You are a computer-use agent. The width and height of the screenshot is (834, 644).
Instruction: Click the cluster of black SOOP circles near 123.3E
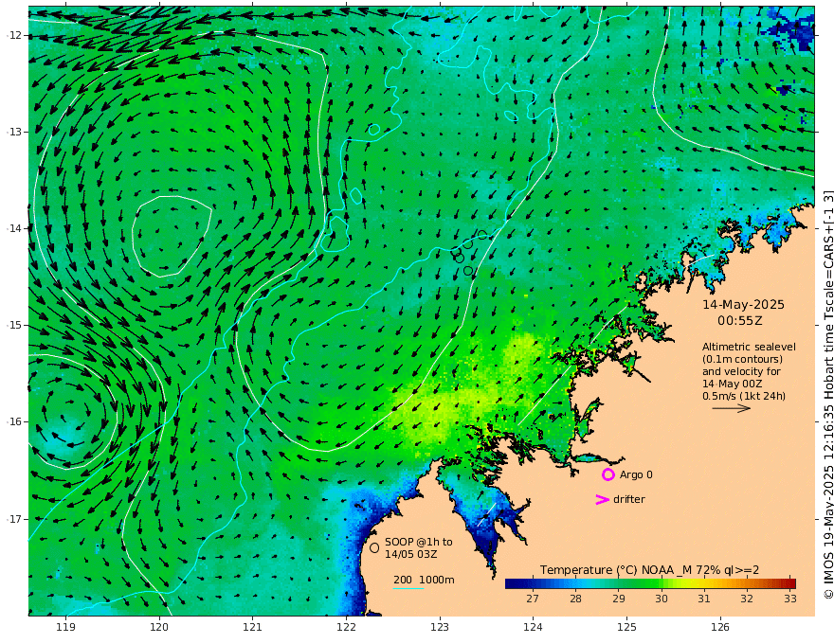point(468,253)
